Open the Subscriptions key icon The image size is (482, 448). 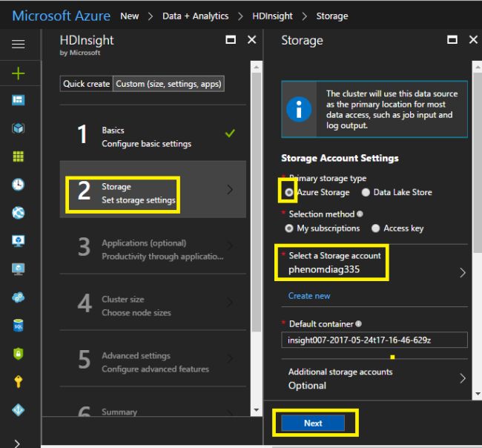[x=18, y=381]
